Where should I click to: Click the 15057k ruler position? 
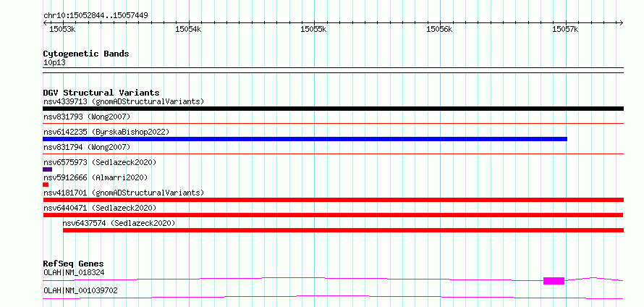click(565, 29)
